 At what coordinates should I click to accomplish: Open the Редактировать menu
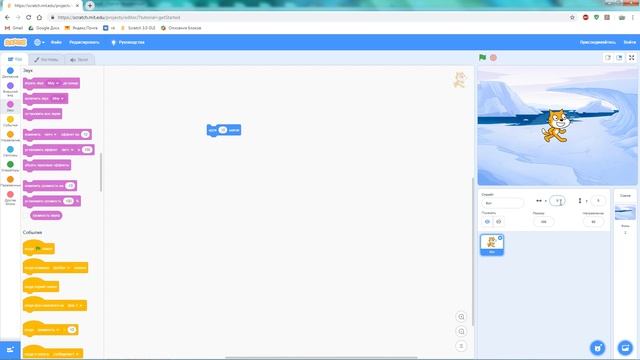[84, 42]
